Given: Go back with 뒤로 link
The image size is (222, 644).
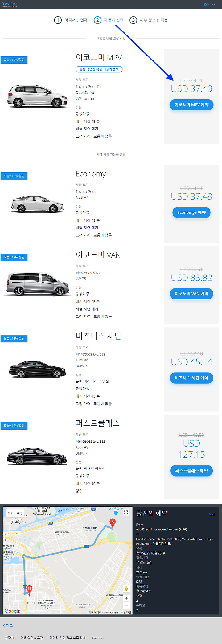Looking at the screenshot, I should (8, 625).
